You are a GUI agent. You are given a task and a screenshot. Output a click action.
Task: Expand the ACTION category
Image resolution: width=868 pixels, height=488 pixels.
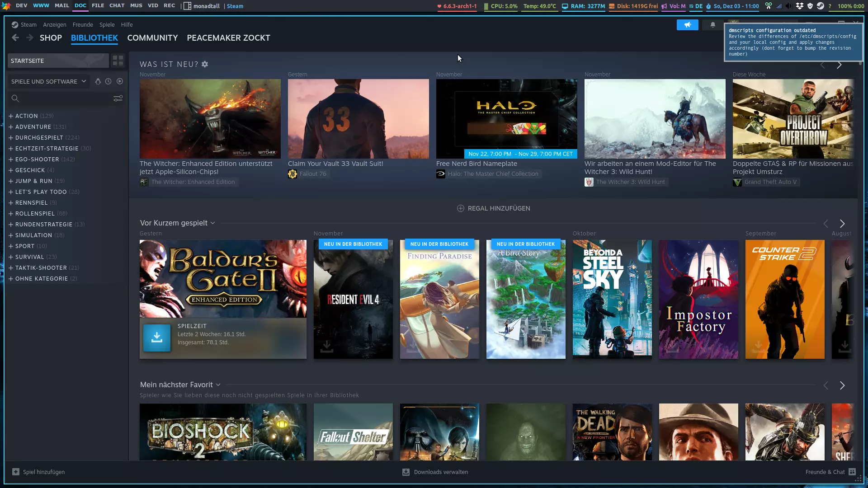coord(11,116)
